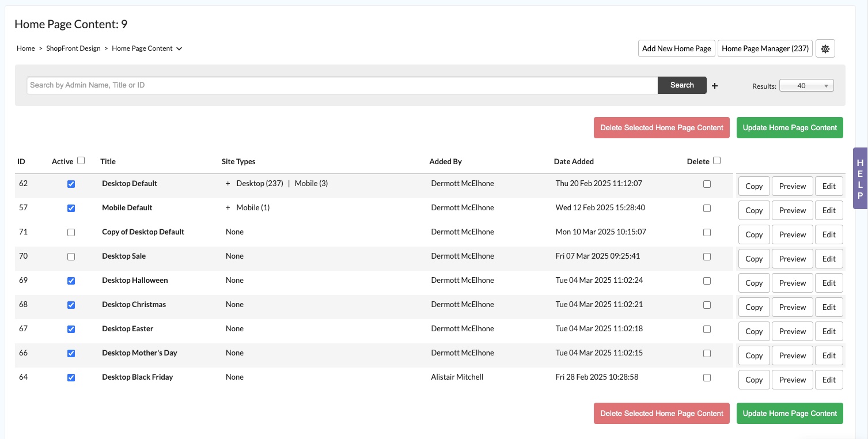The image size is (868, 439).
Task: Click Add New Home Page button
Action: [x=676, y=49]
